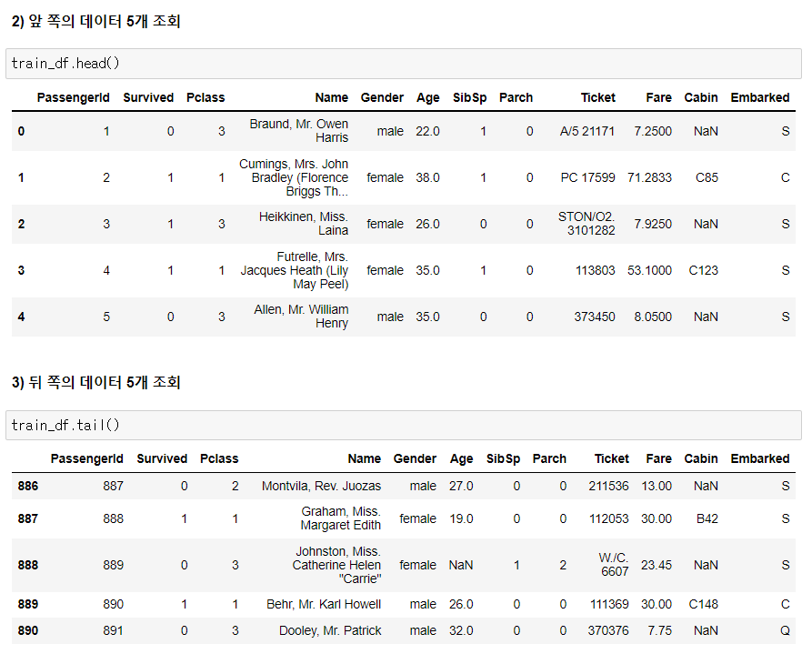The height and width of the screenshot is (664, 812).
Task: Click the age value '19.0'
Action: coord(461,518)
